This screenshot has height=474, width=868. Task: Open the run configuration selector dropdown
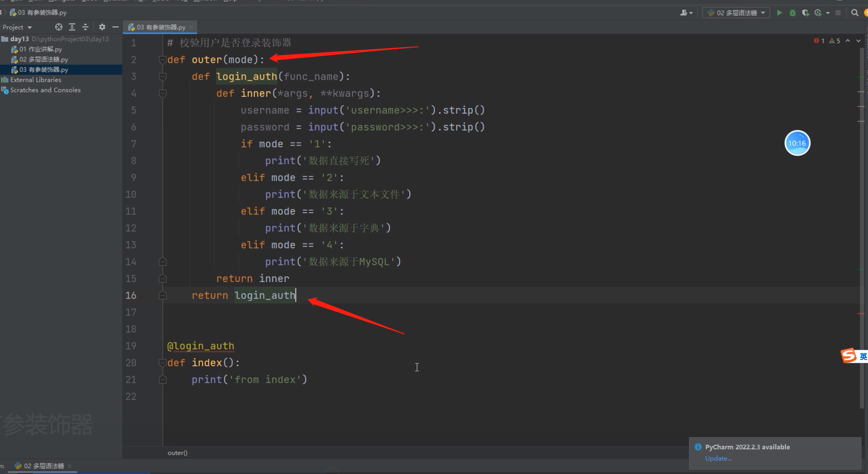click(x=736, y=13)
